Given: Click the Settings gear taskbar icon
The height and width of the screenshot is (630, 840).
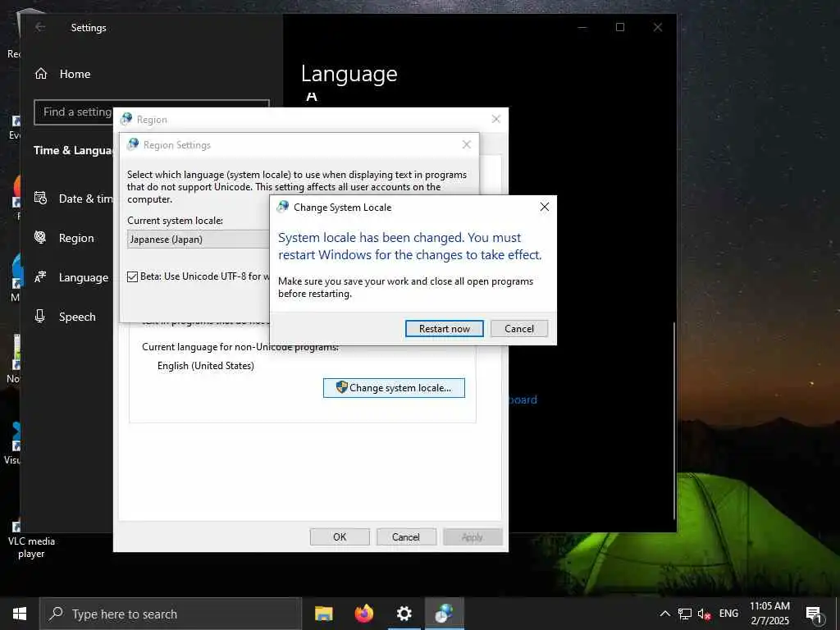Looking at the screenshot, I should [404, 614].
